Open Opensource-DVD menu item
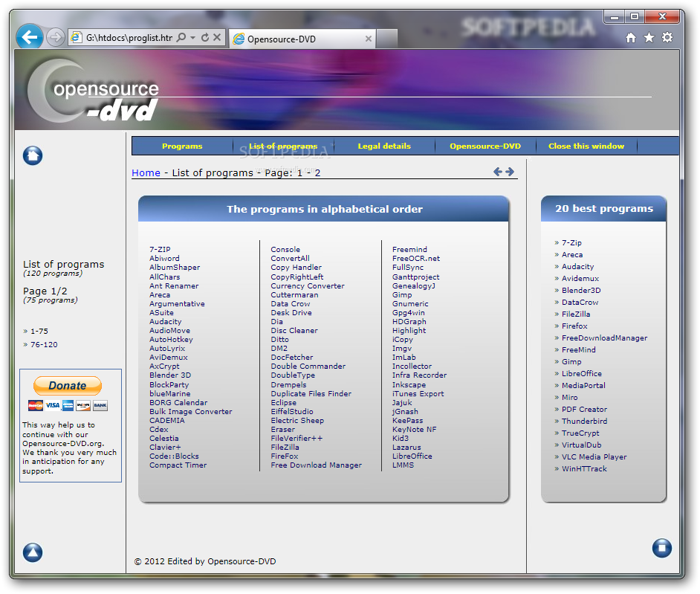 pyautogui.click(x=485, y=146)
